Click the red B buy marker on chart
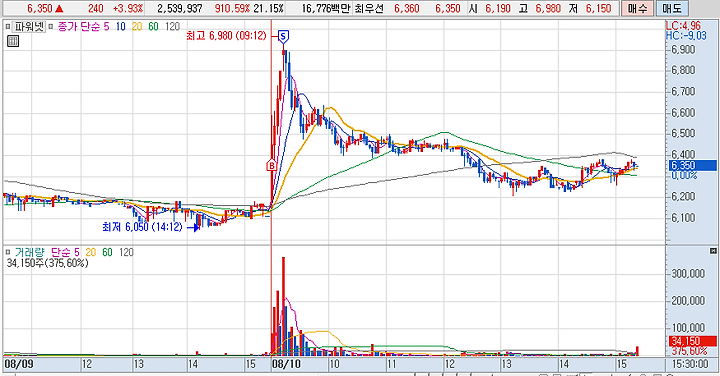The width and height of the screenshot is (720, 376). [x=271, y=165]
